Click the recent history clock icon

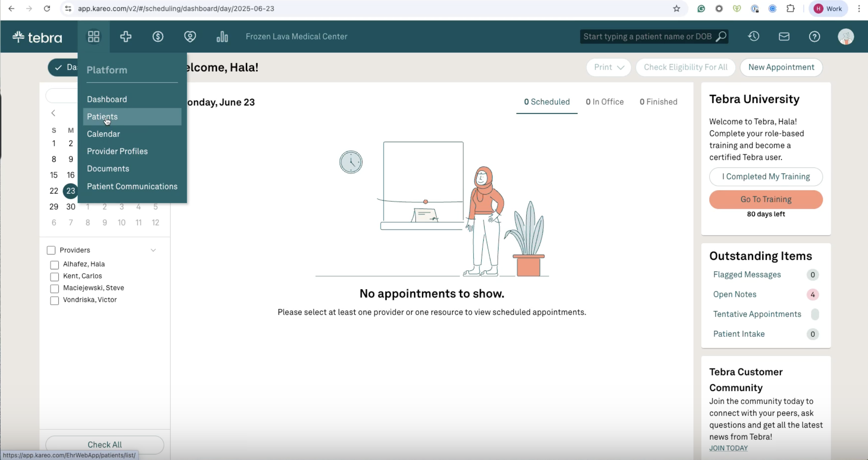point(753,36)
